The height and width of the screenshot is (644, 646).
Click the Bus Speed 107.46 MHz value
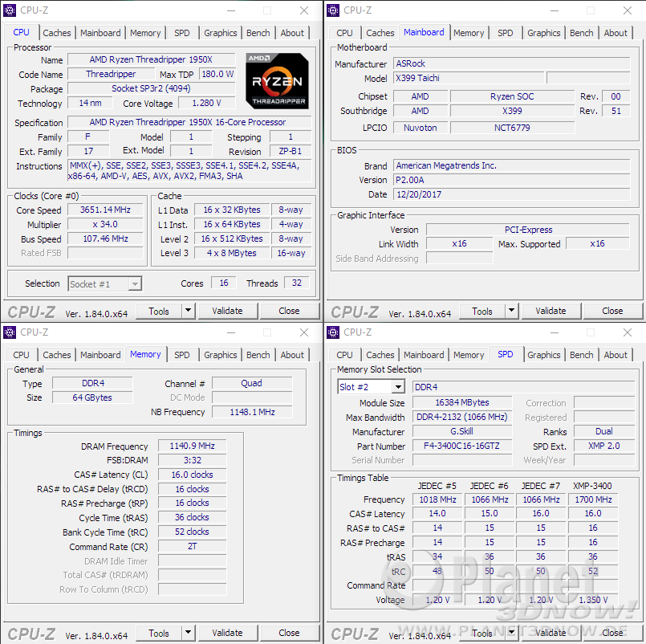(x=105, y=238)
